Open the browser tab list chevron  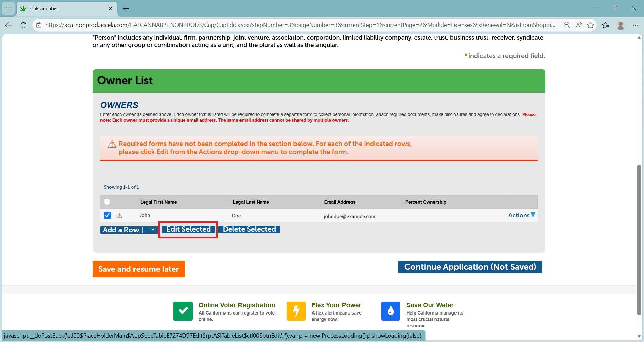[x=8, y=9]
